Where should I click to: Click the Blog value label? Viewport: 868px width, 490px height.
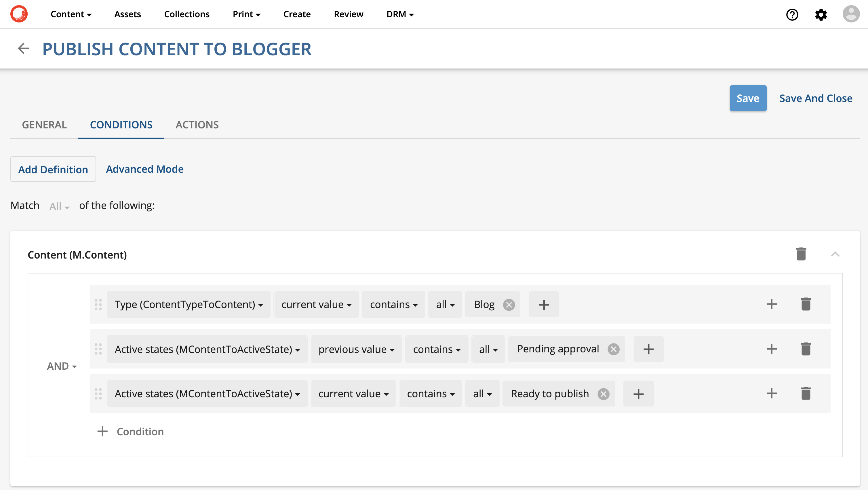point(484,304)
